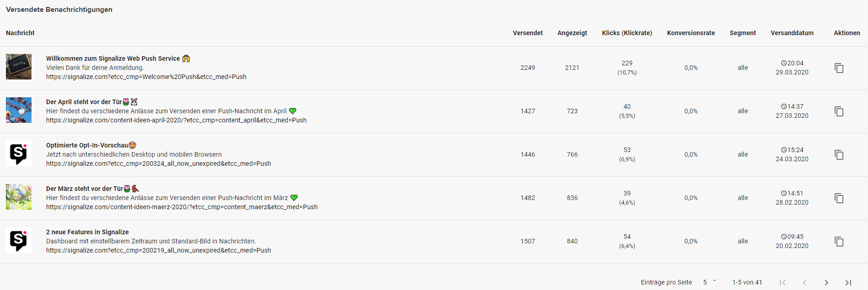Viewport: 868px width, 290px height.
Task: Open the Einträge pro Seite dropdown
Action: (x=710, y=282)
